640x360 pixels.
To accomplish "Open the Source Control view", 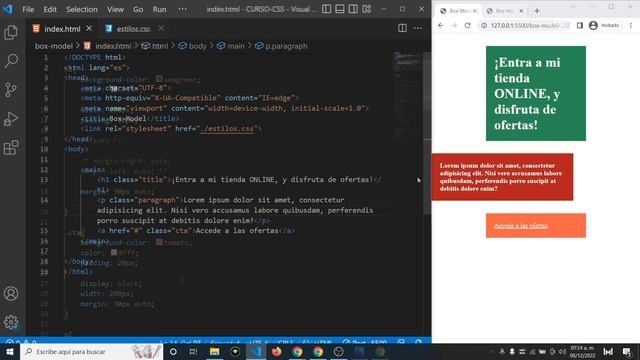I will [11, 90].
